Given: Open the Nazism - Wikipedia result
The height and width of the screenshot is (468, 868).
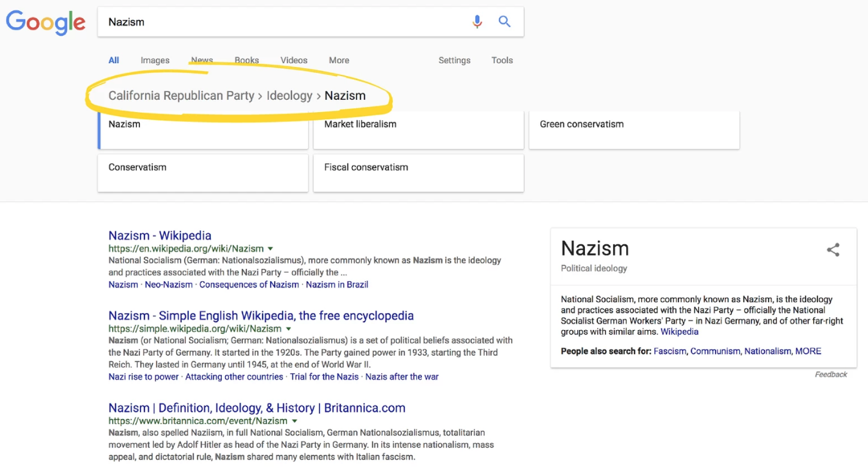Looking at the screenshot, I should pyautogui.click(x=160, y=236).
